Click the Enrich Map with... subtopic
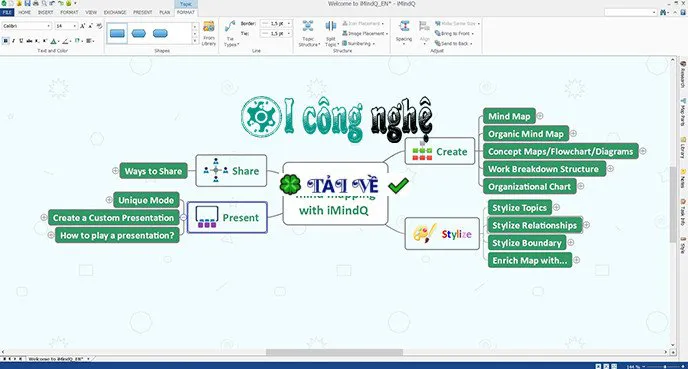This screenshot has width=688, height=369. (x=530, y=260)
